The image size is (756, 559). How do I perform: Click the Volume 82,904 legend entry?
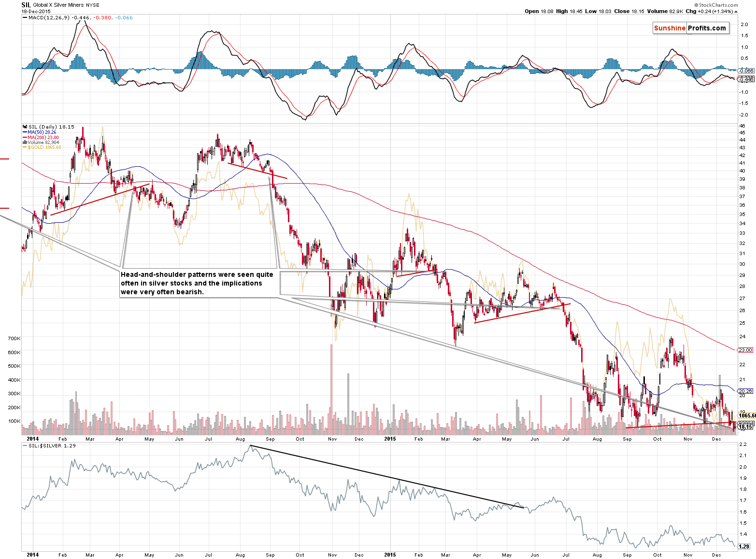click(x=41, y=142)
